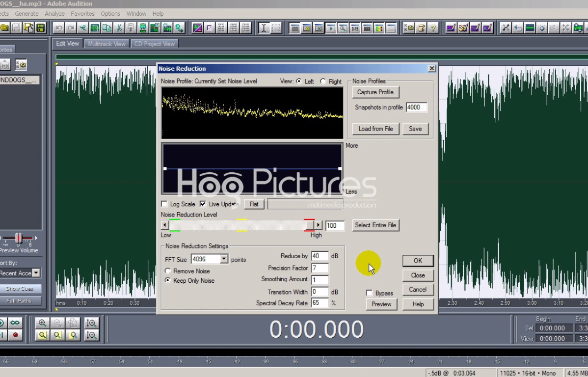The width and height of the screenshot is (588, 377).
Task: Click the Save floppy disk icon
Action: coord(16,28)
